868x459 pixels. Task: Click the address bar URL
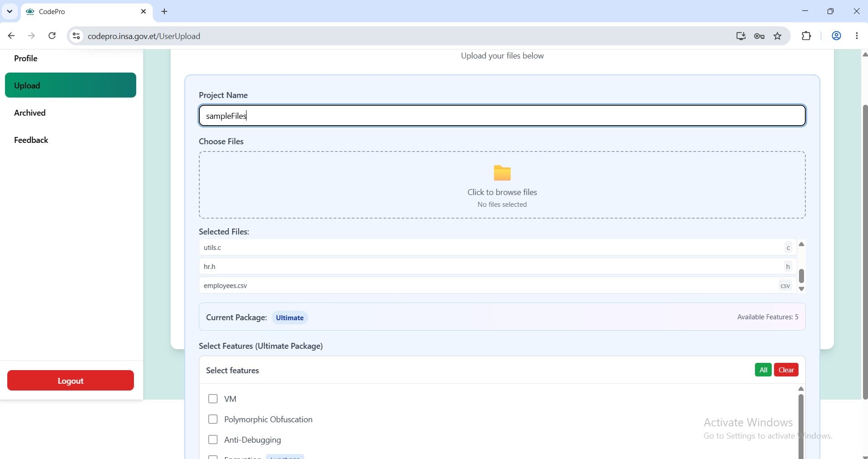[x=144, y=36]
